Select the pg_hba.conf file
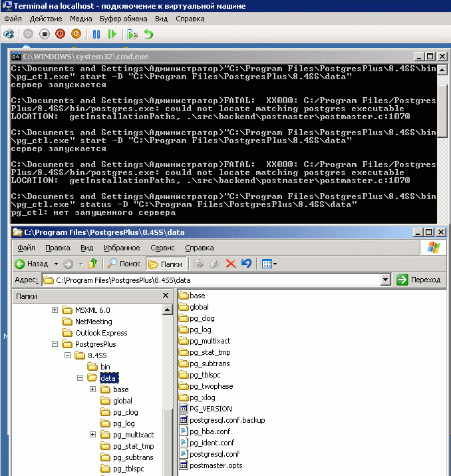Screen dimensions: 451x476 click(205, 431)
